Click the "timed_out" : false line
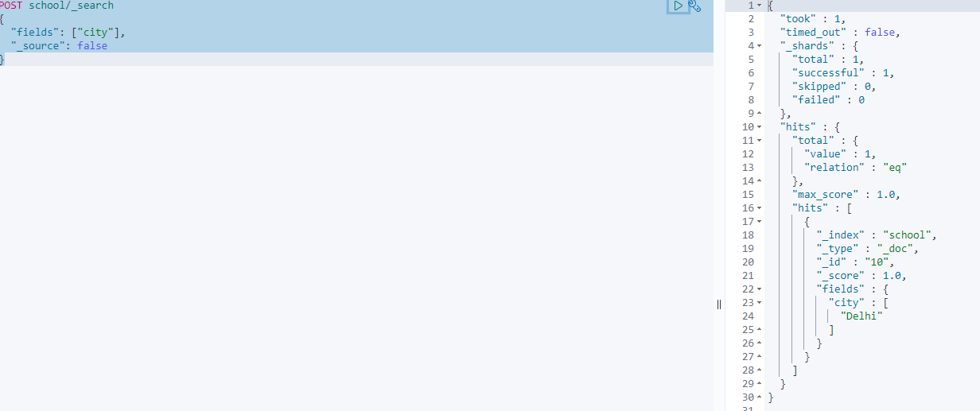 tap(840, 33)
